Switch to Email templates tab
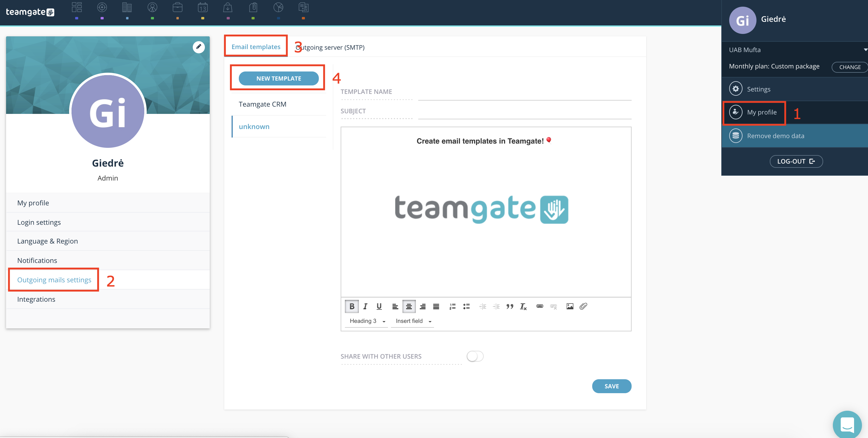The height and width of the screenshot is (438, 868). 256,47
